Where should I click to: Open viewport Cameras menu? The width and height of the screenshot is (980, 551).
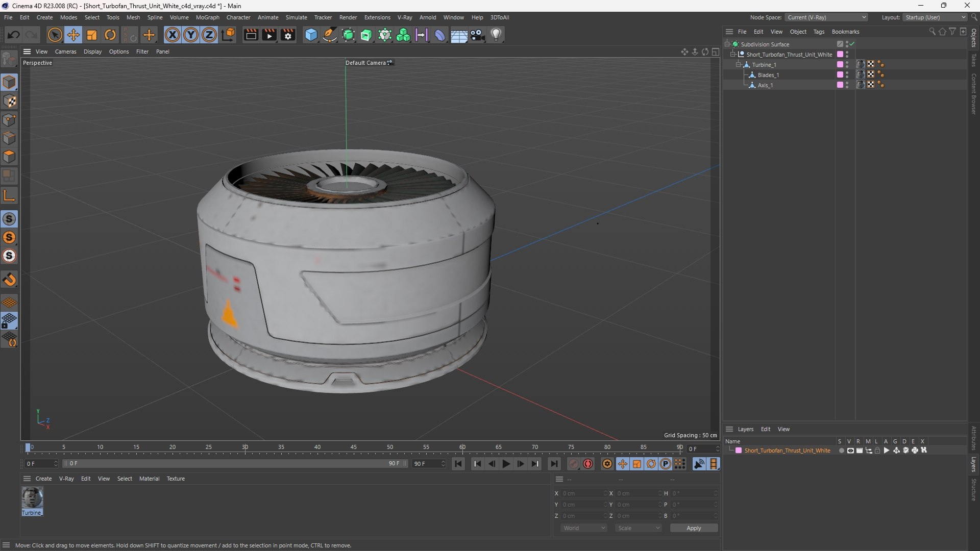(65, 52)
